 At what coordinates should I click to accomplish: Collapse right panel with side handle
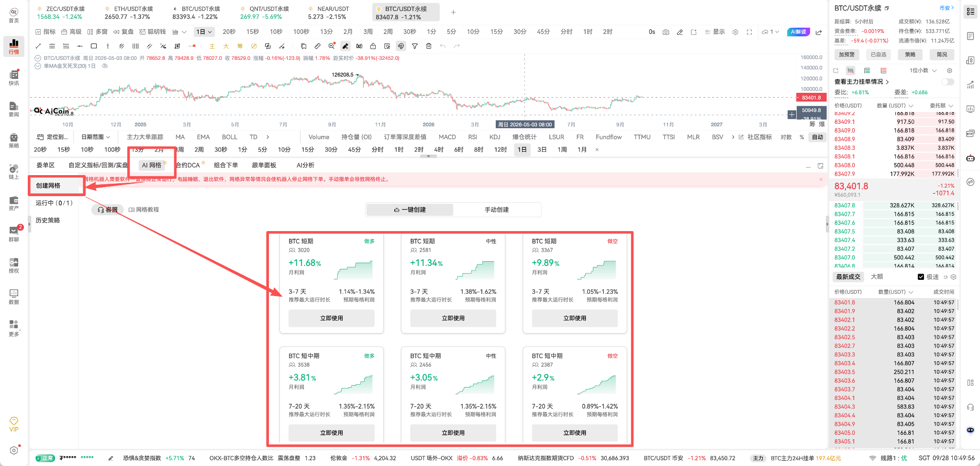(x=827, y=224)
